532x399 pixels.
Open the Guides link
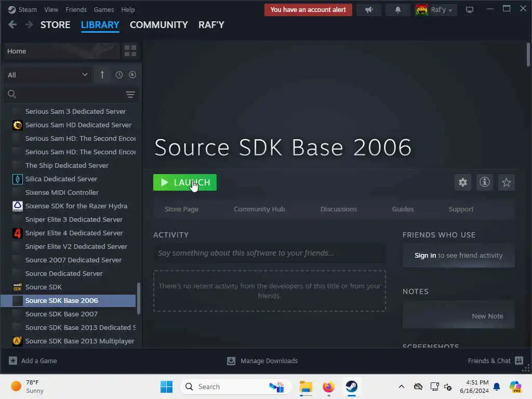coord(403,209)
